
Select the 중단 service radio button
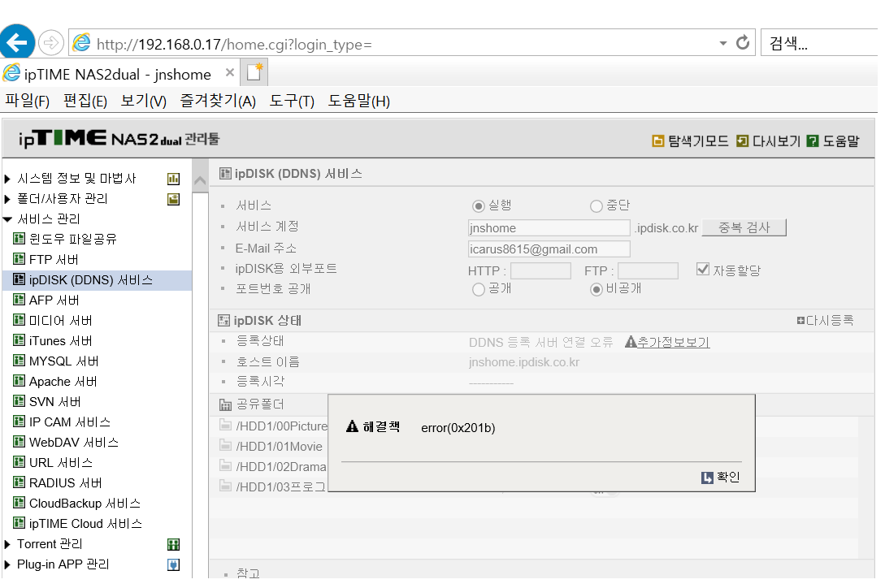pyautogui.click(x=596, y=206)
